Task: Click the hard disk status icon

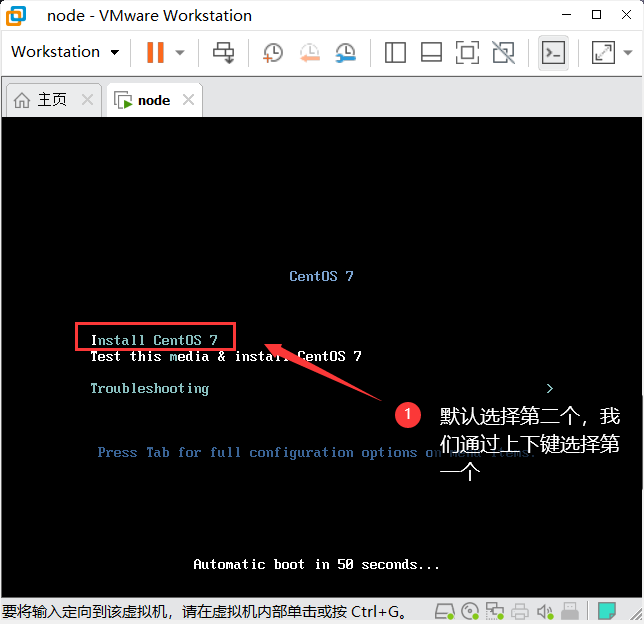Action: click(x=444, y=611)
